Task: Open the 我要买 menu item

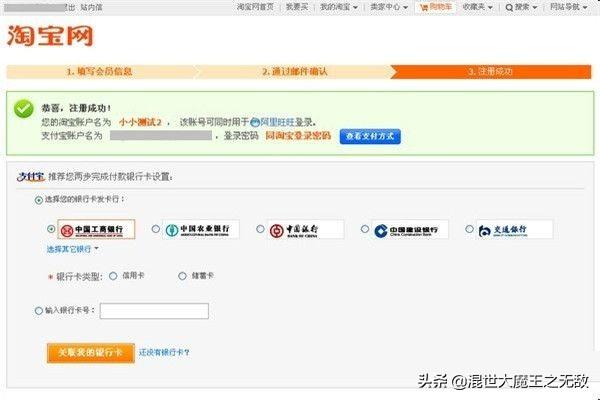Action: [297, 7]
